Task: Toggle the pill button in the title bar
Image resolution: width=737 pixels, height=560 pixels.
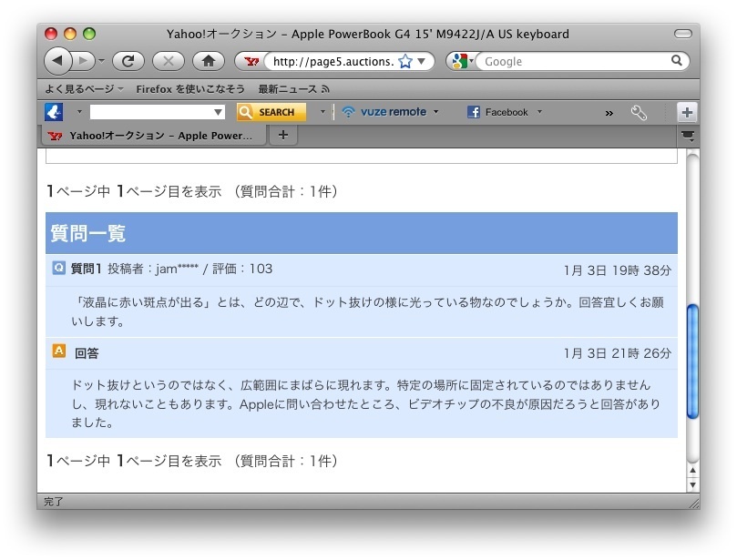Action: point(682,34)
